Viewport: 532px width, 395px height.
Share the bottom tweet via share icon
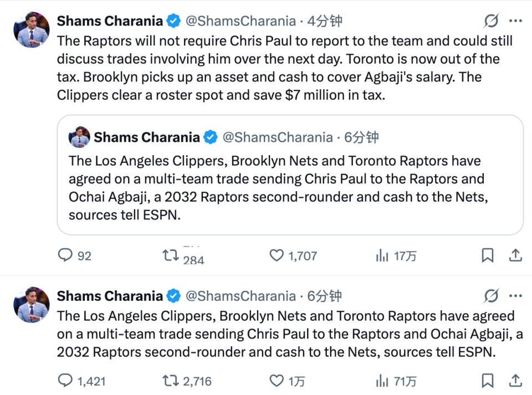(x=515, y=381)
